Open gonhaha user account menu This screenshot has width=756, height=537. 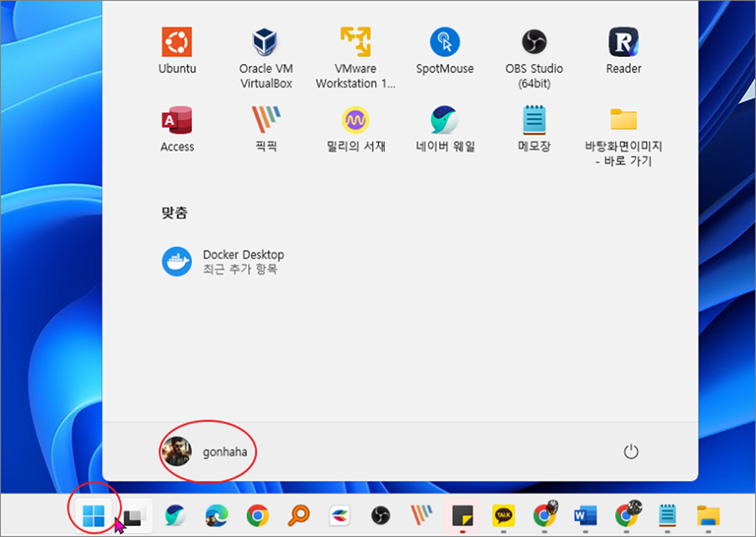click(205, 452)
